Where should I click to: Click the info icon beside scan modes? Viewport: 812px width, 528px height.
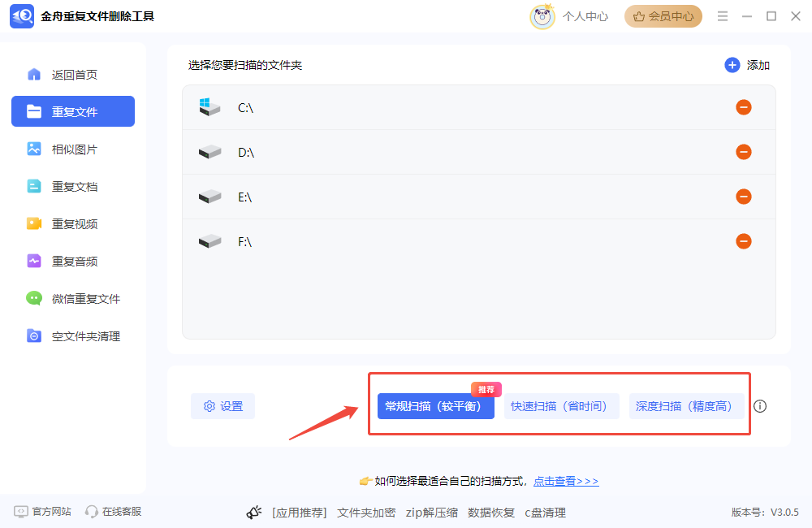point(760,406)
